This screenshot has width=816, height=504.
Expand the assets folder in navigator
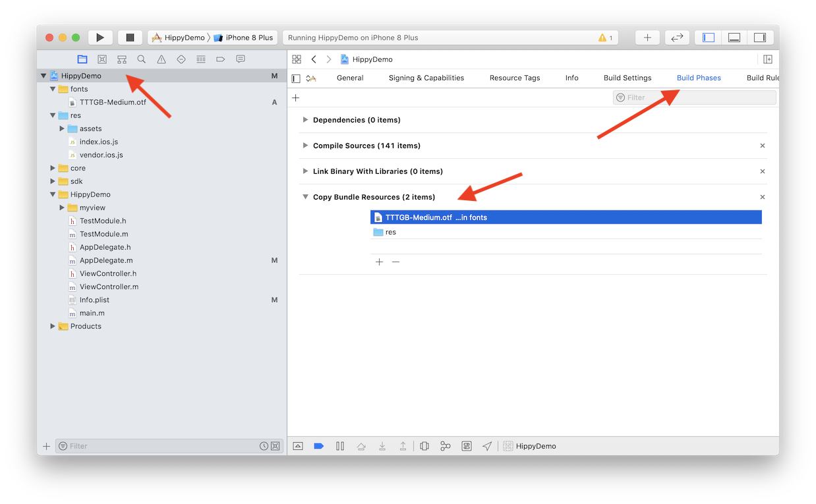tap(62, 128)
